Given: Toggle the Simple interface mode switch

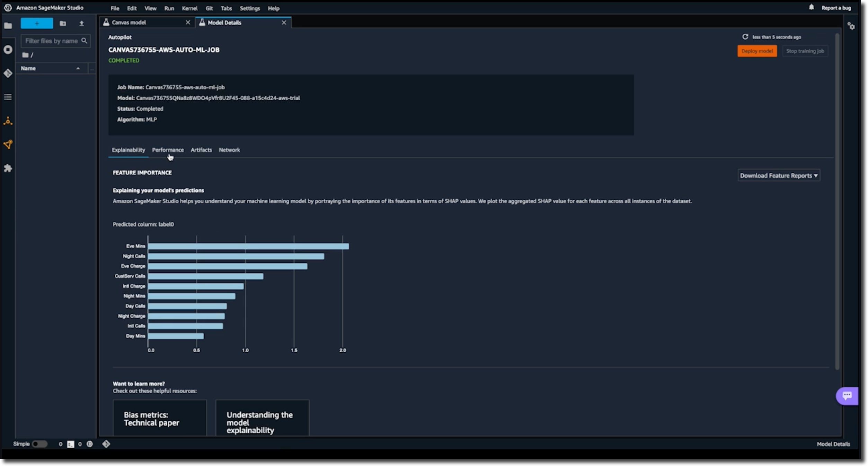Looking at the screenshot, I should (39, 444).
